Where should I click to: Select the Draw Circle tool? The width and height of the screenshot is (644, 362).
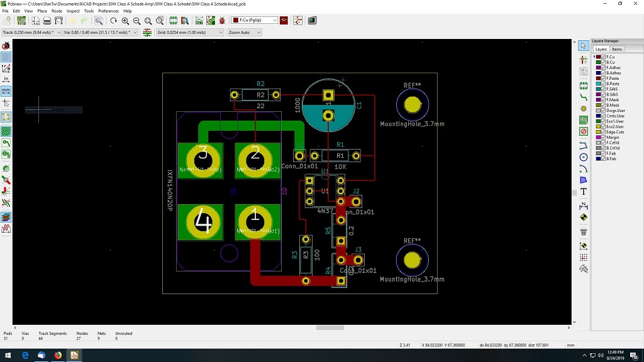click(584, 157)
